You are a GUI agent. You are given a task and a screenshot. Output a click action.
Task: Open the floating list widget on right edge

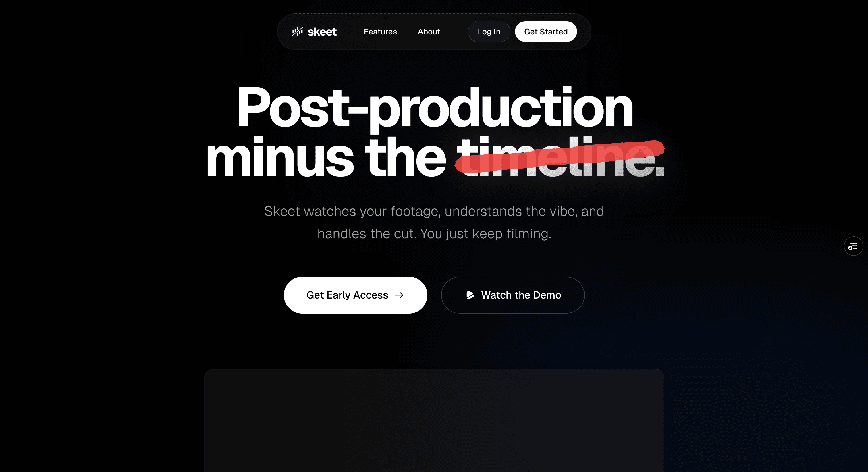click(x=853, y=246)
